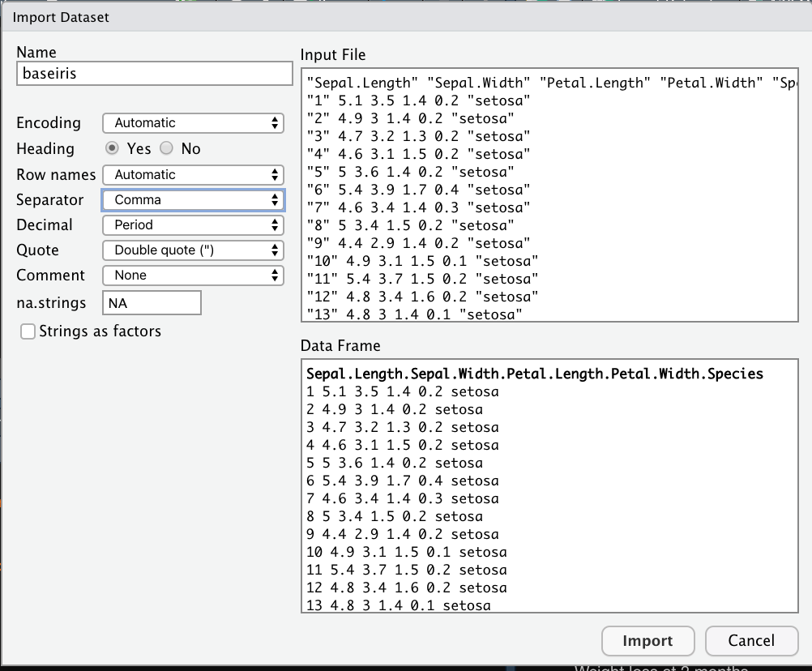Viewport: 812px width, 671px height.
Task: Change the Decimal setting from Period
Action: (193, 224)
